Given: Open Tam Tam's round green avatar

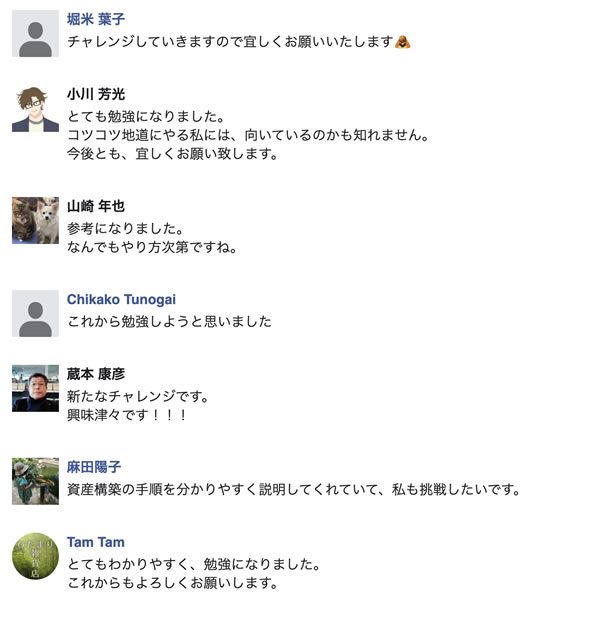Looking at the screenshot, I should pos(35,556).
